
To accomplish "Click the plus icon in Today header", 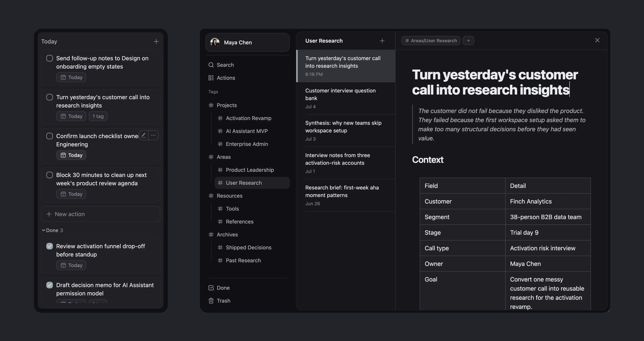I will tap(156, 41).
